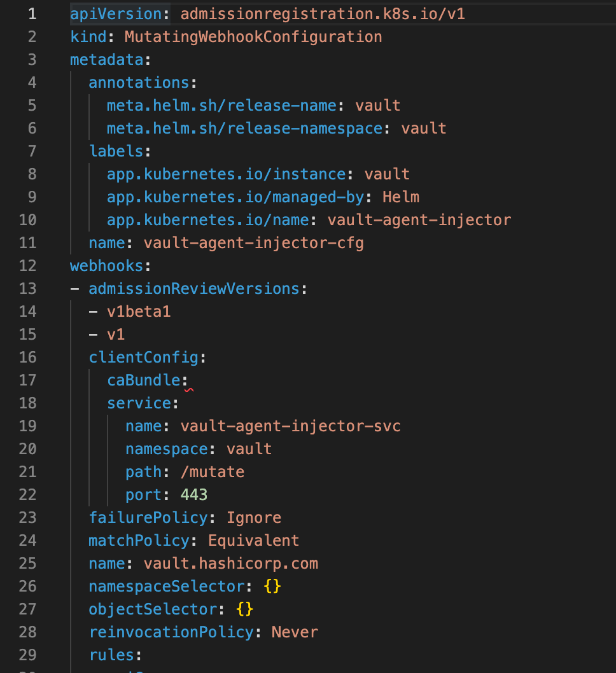Click the service key on line 18
This screenshot has height=673, width=616.
pos(139,403)
